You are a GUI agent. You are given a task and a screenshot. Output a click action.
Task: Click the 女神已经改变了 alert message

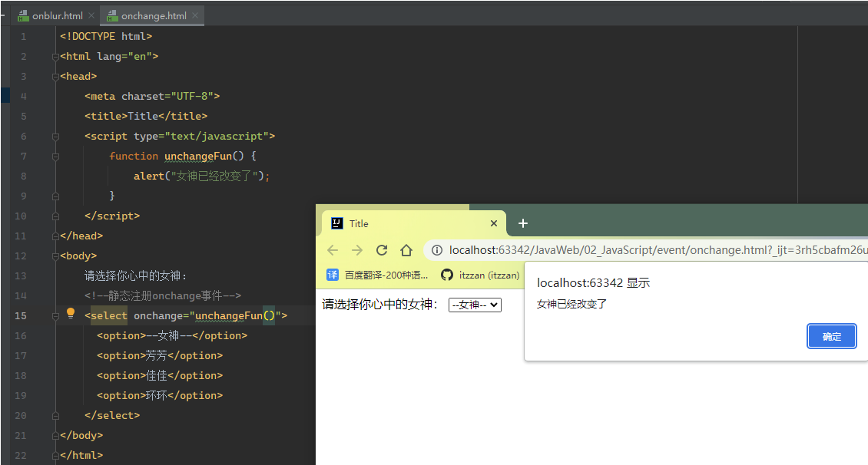[x=571, y=304]
